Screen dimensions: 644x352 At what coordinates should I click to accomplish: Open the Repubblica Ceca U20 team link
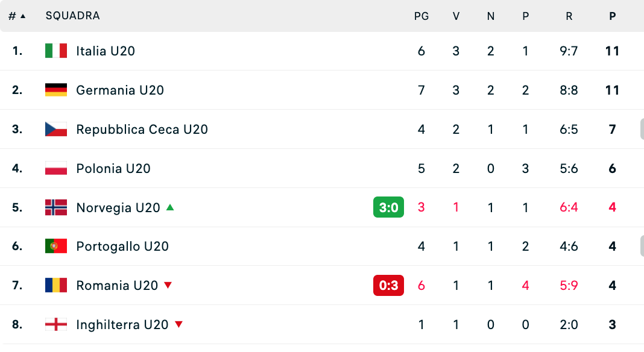coord(142,130)
